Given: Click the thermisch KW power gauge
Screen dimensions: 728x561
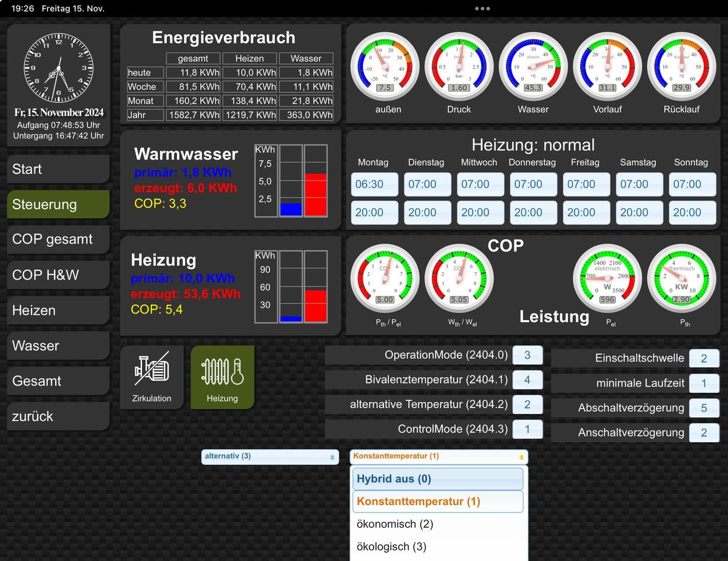Looking at the screenshot, I should [681, 278].
